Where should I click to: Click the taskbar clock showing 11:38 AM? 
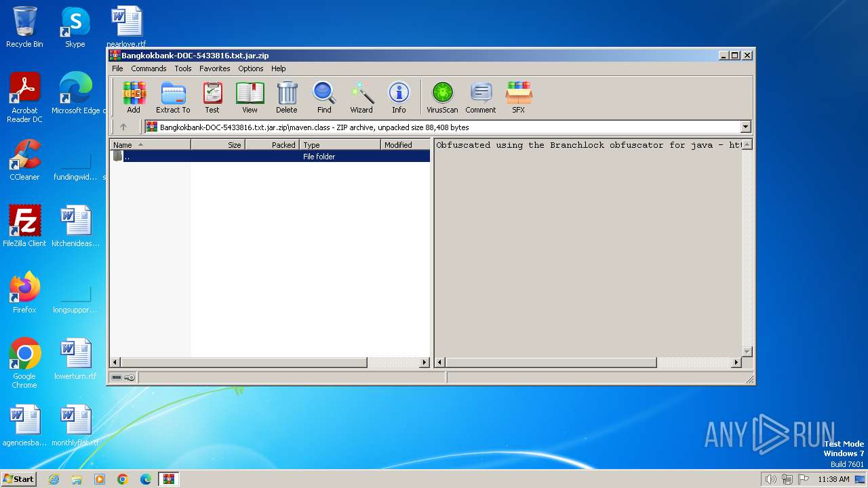coord(833,479)
